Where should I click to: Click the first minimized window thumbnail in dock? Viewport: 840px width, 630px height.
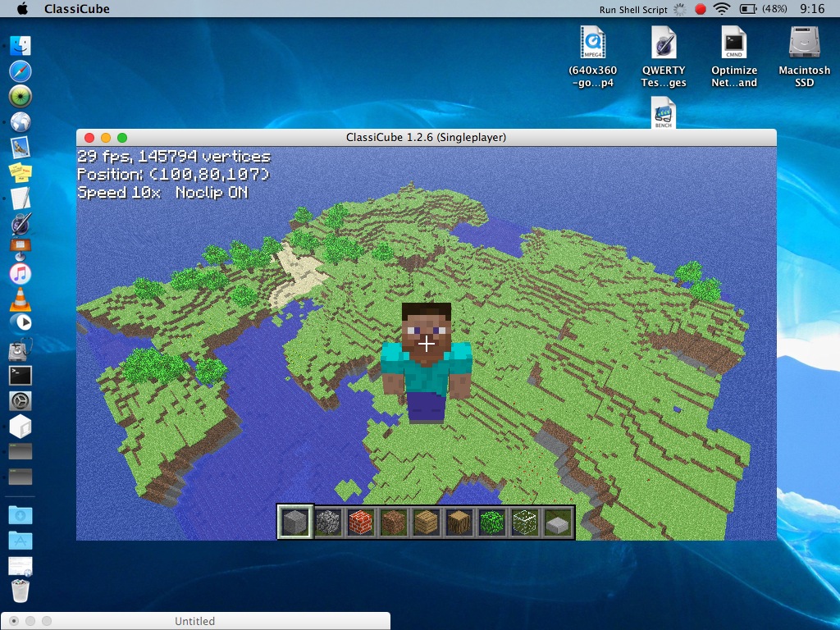pyautogui.click(x=21, y=451)
